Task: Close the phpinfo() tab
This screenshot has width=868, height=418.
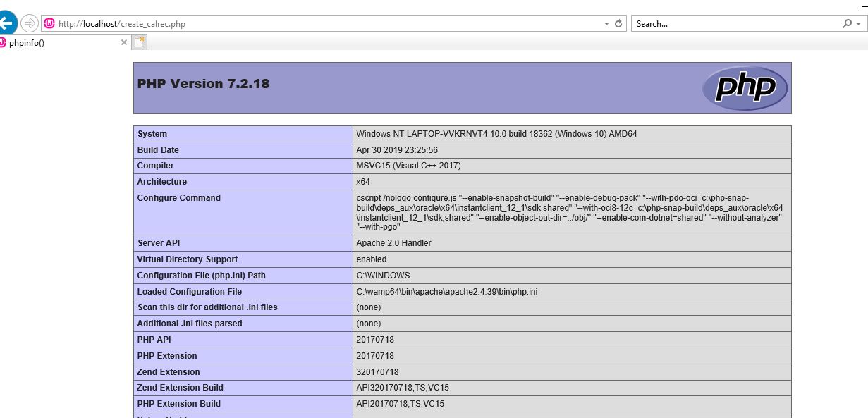Action: [124, 42]
